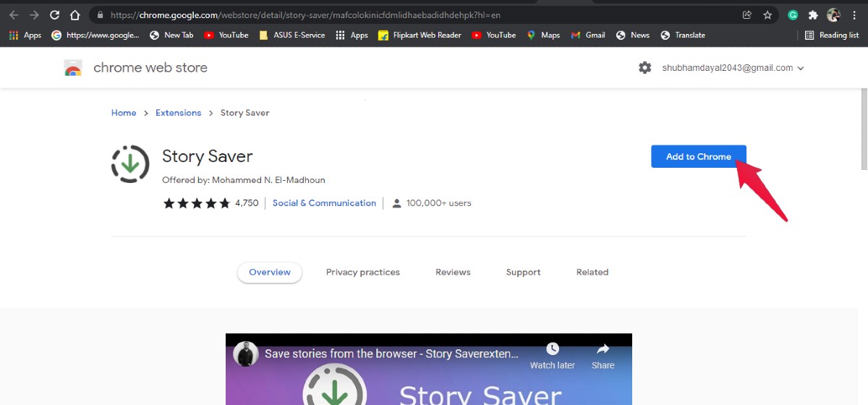The height and width of the screenshot is (405, 868).
Task: Click the address bar URL
Action: pos(305,14)
